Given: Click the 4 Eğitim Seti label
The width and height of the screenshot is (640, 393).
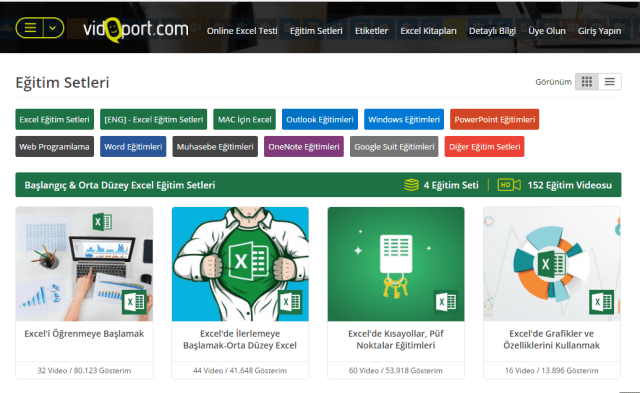Looking at the screenshot, I should pyautogui.click(x=451, y=185).
